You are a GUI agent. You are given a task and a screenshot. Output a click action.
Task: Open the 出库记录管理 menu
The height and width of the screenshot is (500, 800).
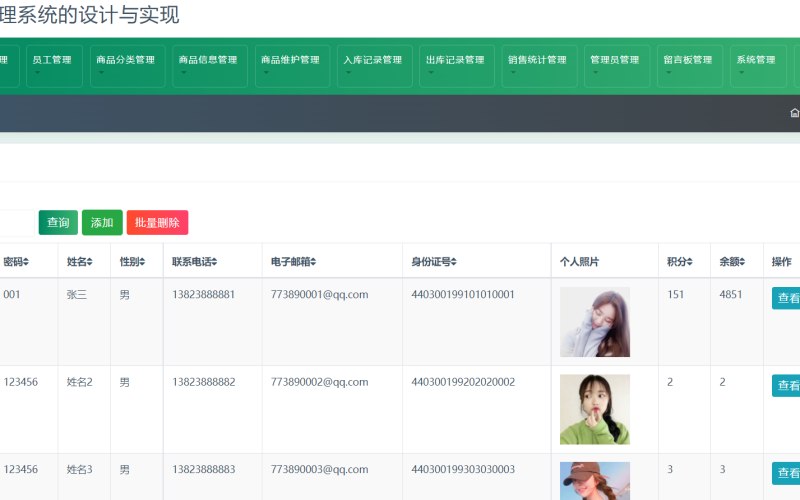click(x=457, y=66)
